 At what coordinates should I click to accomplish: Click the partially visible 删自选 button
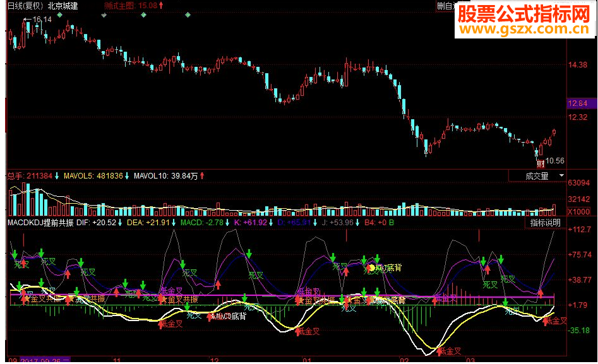click(445, 6)
